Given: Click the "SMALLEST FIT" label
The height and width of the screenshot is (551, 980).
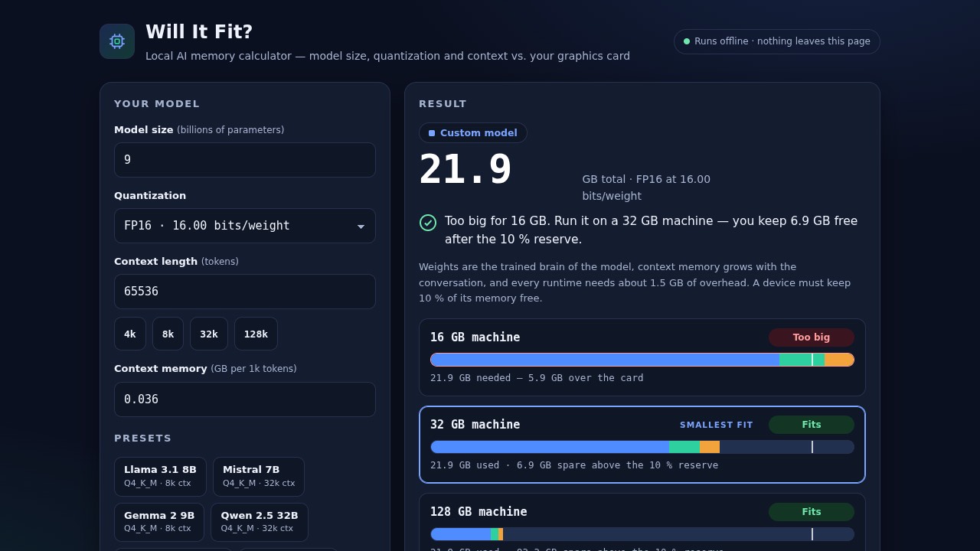Looking at the screenshot, I should click(717, 425).
